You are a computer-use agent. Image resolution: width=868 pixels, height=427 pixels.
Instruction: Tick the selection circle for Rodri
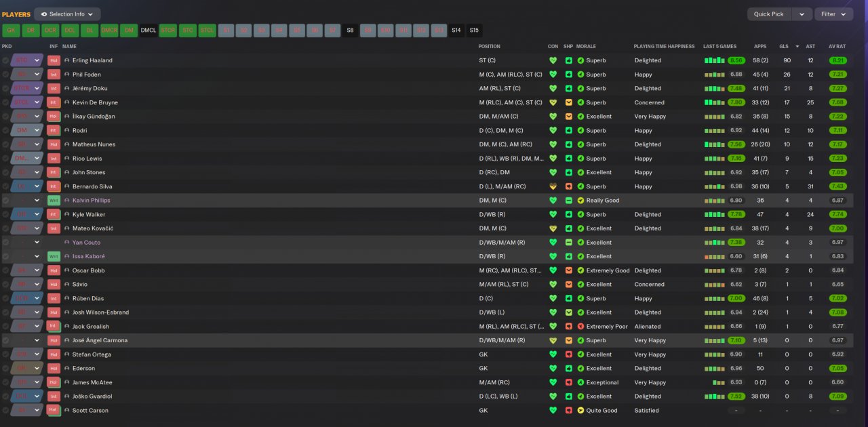5,130
